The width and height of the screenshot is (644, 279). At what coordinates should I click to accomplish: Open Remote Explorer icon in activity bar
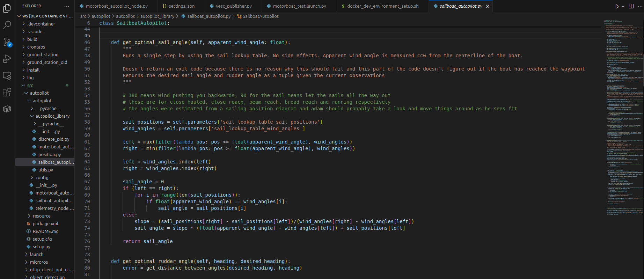(7, 75)
